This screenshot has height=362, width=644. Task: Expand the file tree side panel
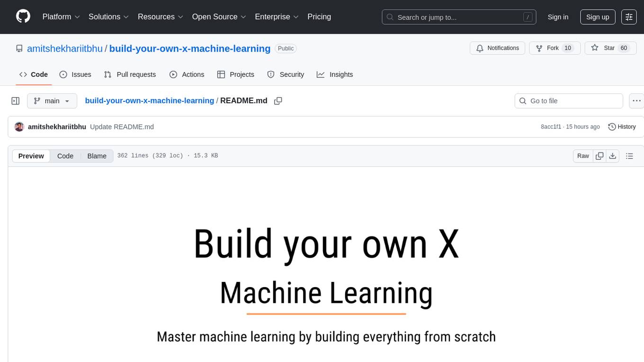click(x=16, y=101)
